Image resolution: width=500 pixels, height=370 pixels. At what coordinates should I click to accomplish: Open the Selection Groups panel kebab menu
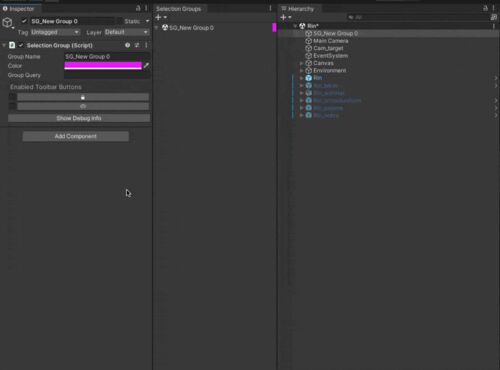tap(270, 8)
